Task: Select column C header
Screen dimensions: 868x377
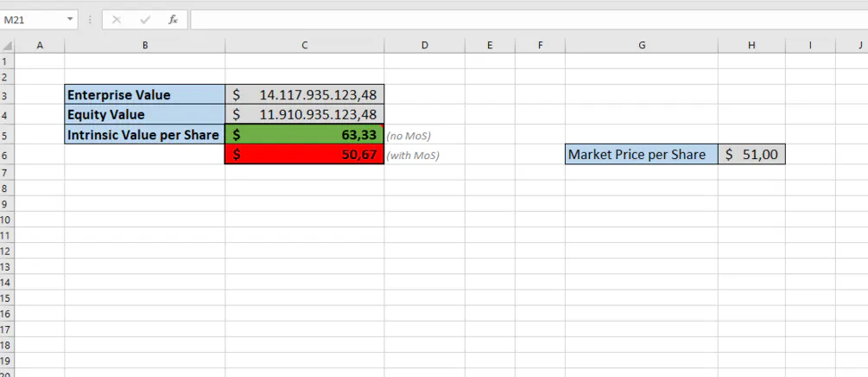Action: 305,46
